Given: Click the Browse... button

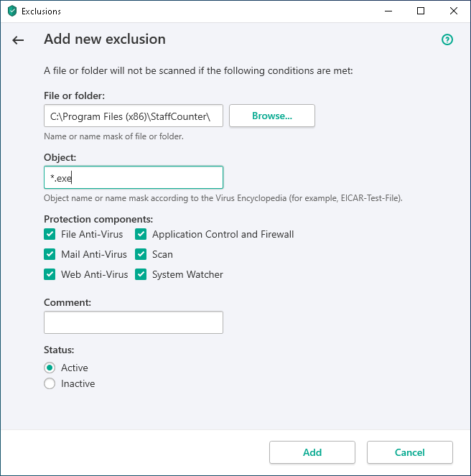Looking at the screenshot, I should tap(272, 116).
